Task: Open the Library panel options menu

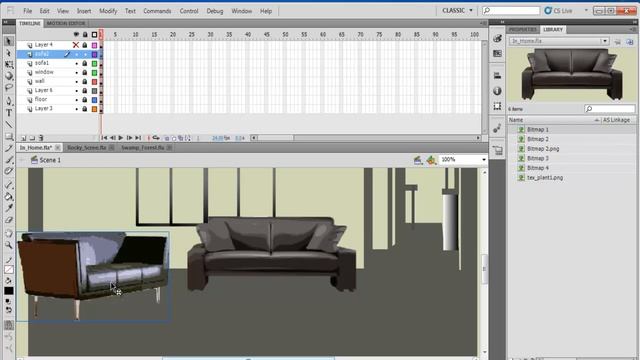Action: (633, 29)
